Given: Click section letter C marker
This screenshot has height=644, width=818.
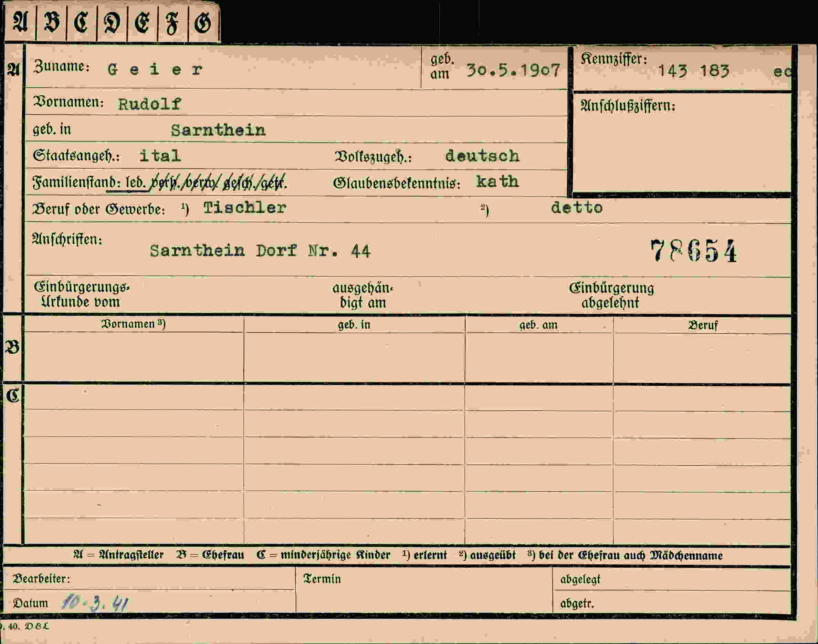Looking at the screenshot, I should 12,395.
